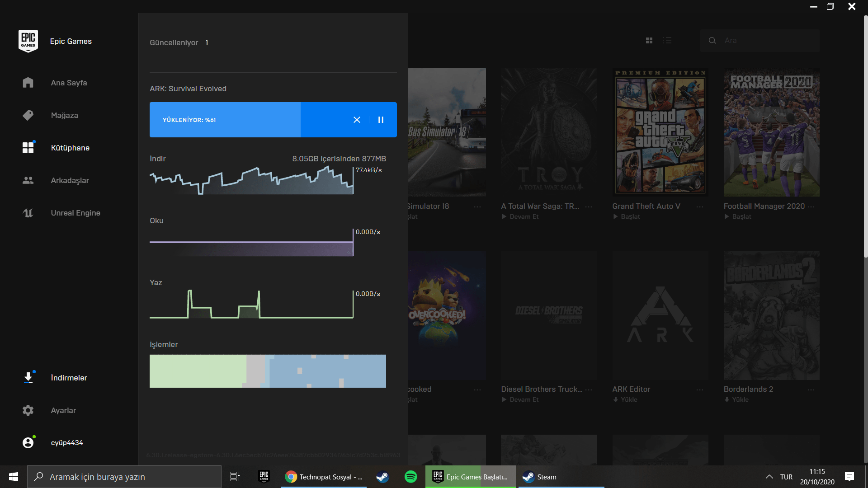868x488 pixels.
Task: Open Ana Sayfa home page
Action: pos(69,83)
